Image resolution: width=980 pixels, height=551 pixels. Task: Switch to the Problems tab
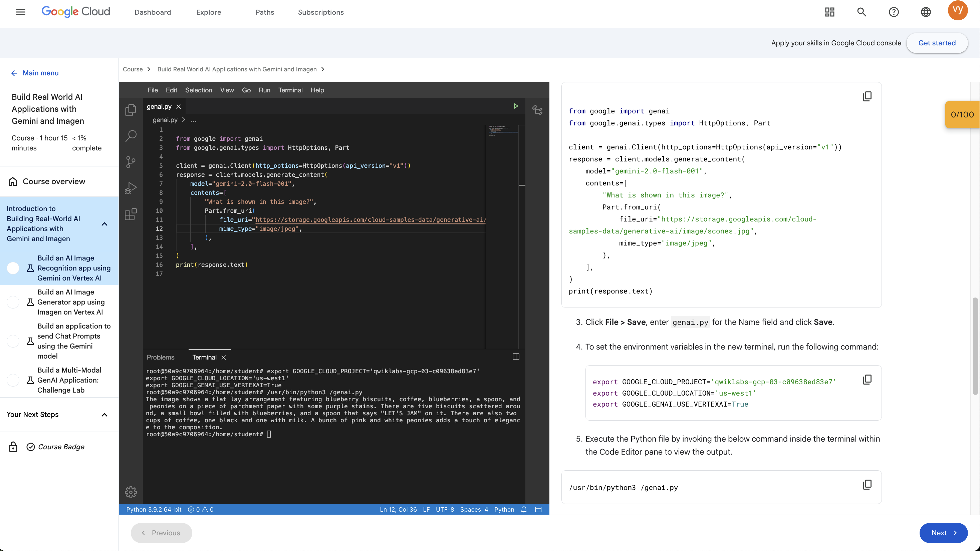(160, 357)
